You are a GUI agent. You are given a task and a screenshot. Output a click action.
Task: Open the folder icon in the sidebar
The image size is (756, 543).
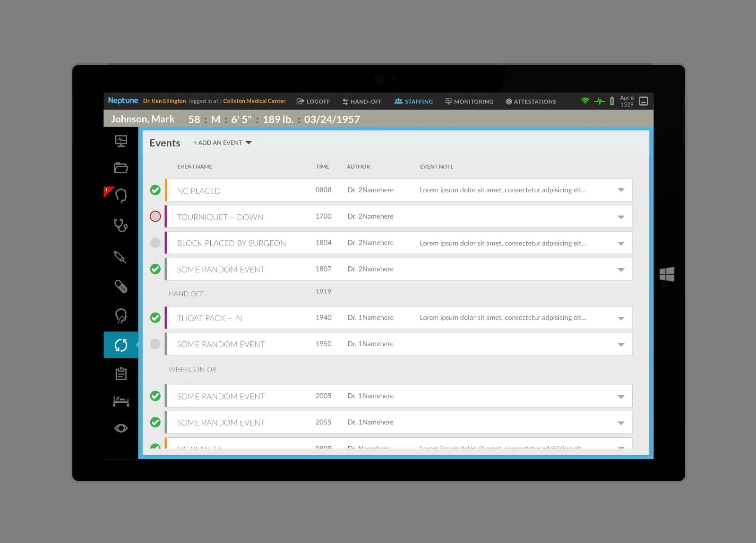[x=121, y=168]
